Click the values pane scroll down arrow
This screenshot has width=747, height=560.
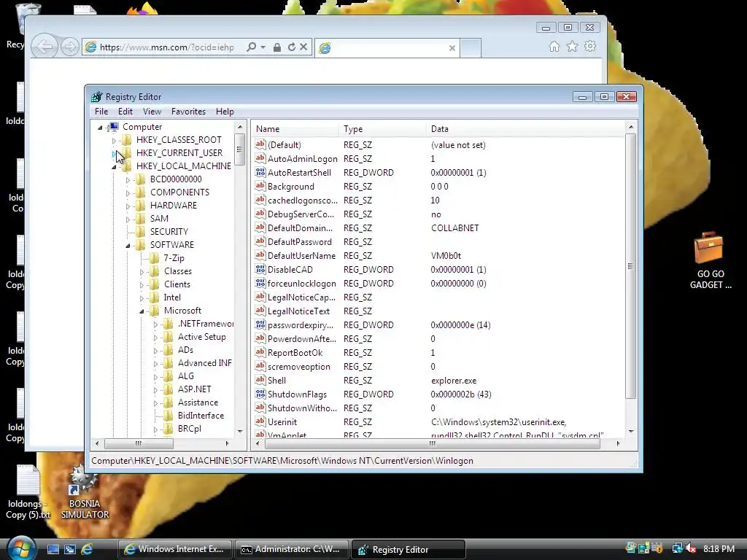click(x=631, y=431)
